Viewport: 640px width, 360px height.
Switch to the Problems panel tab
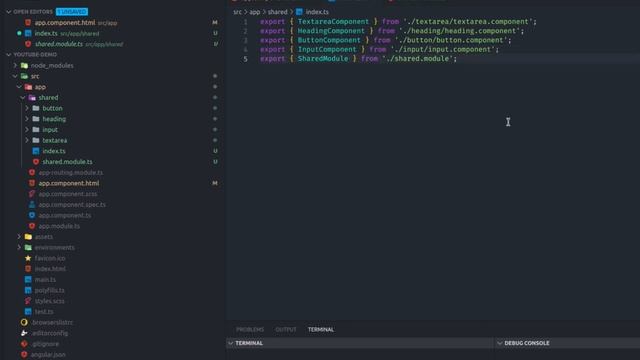250,329
